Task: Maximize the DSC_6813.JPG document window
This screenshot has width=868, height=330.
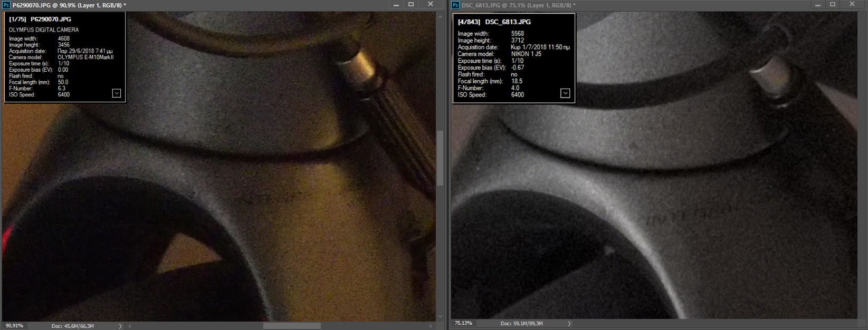Action: [x=833, y=4]
